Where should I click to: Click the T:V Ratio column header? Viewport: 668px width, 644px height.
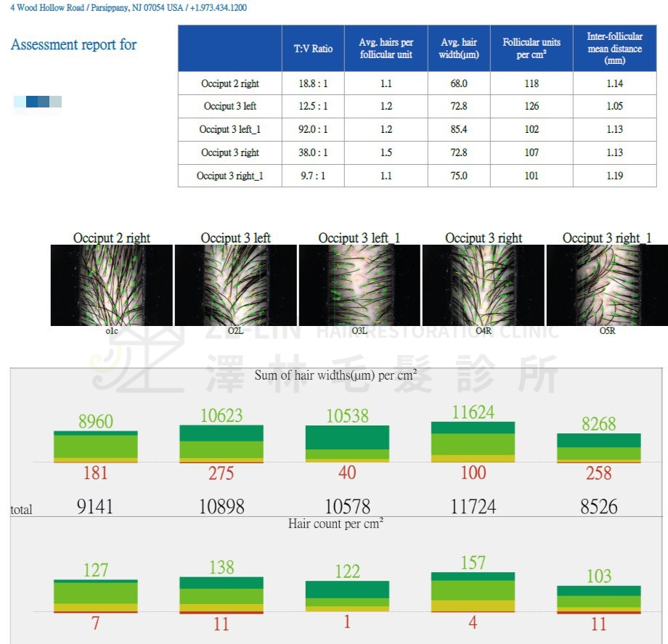[x=313, y=49]
